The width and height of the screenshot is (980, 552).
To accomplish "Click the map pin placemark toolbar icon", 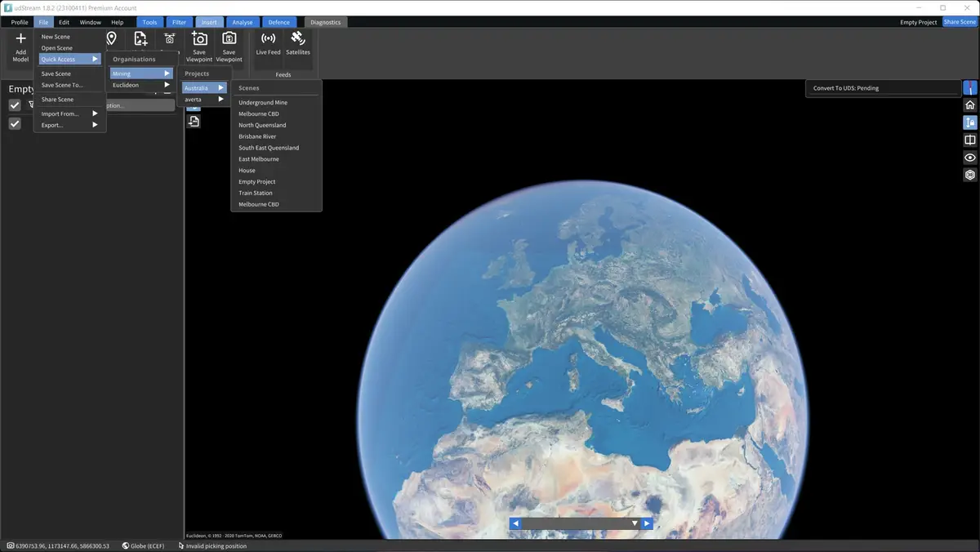I will (111, 38).
